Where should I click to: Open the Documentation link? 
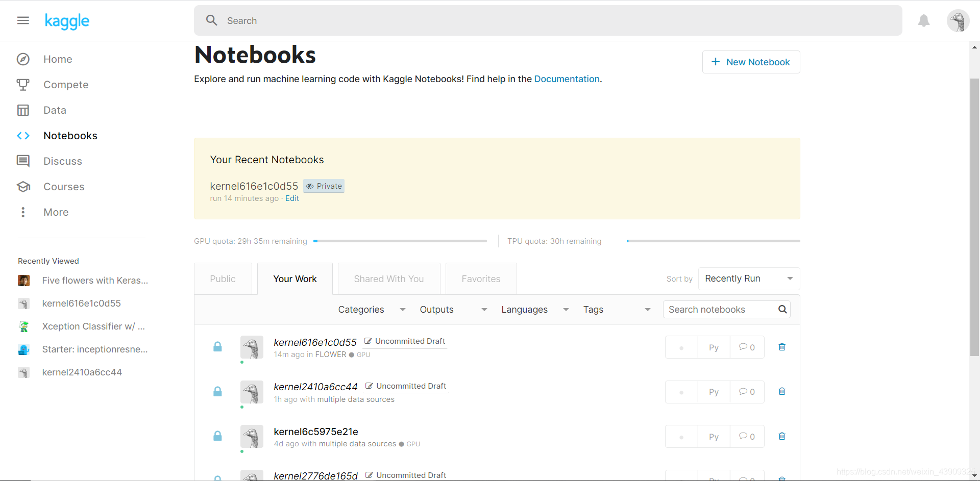pyautogui.click(x=567, y=79)
